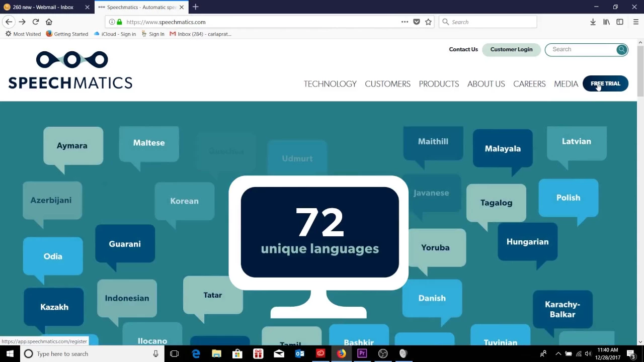Open the Firefox hamburger menu
644x362 pixels.
[x=635, y=22]
